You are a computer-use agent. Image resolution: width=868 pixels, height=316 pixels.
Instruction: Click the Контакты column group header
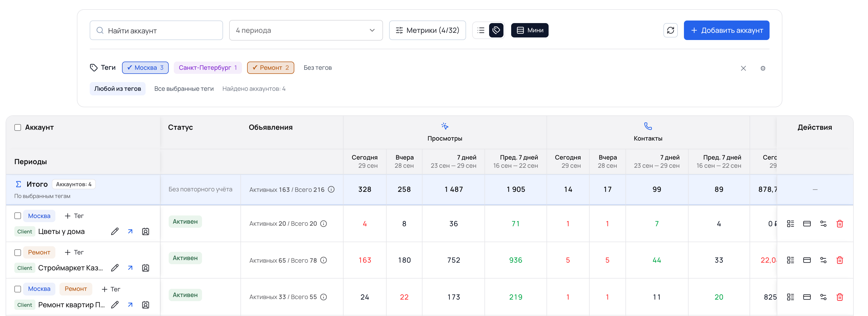point(648,132)
